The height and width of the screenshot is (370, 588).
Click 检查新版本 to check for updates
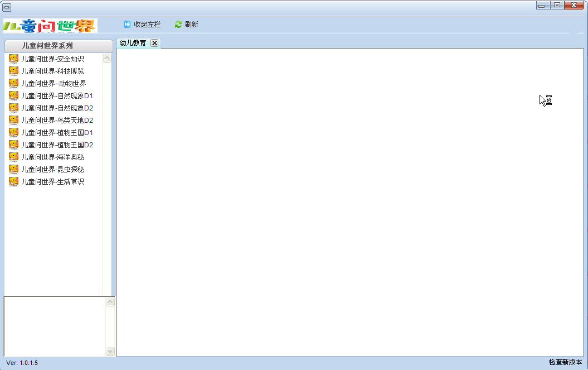click(x=565, y=362)
